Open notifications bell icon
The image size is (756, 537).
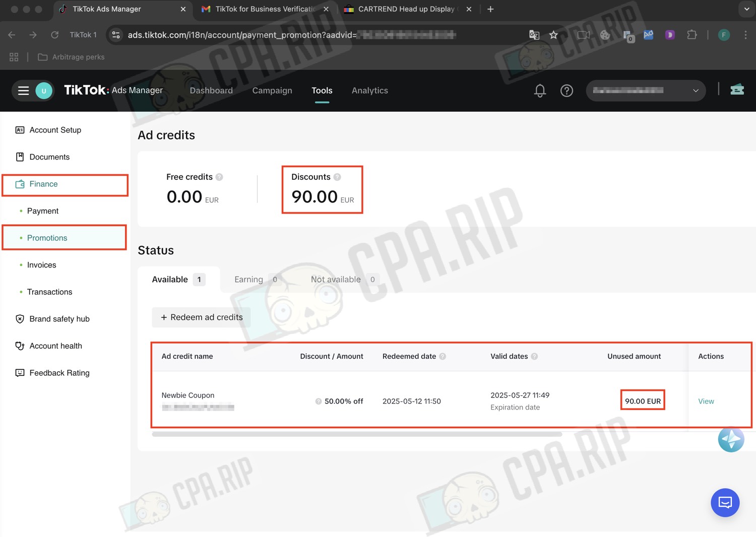pyautogui.click(x=540, y=91)
